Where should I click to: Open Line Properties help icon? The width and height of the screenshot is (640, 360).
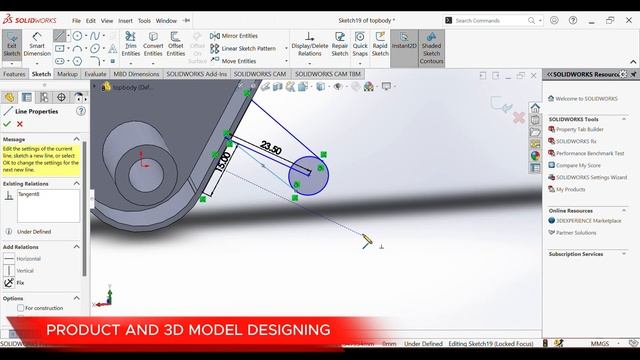point(81,111)
